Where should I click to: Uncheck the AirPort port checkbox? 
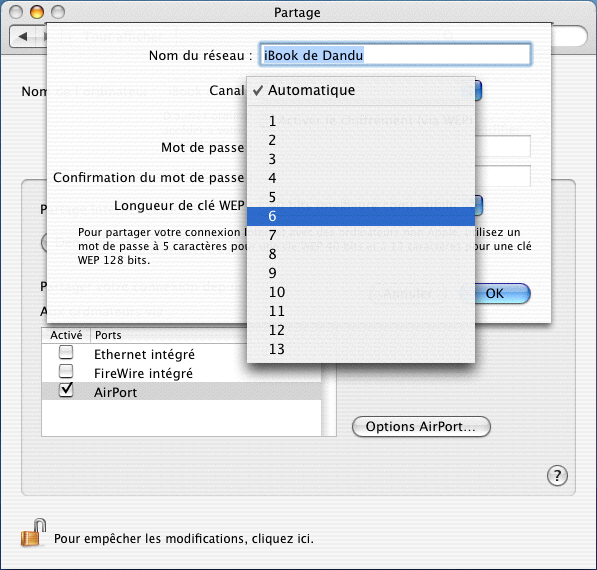66,390
